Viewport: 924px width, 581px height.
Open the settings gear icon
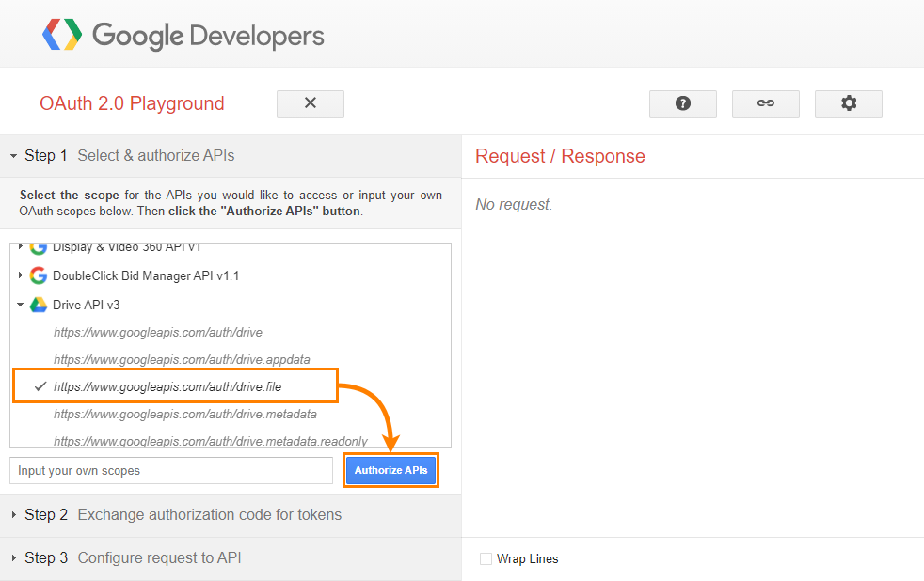coord(848,103)
